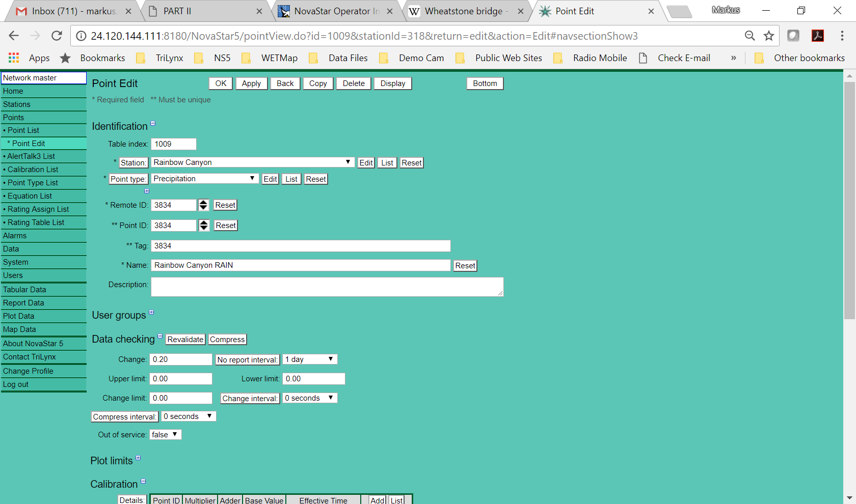
Task: Increment the Remote ID stepper arrows
Action: 203,202
